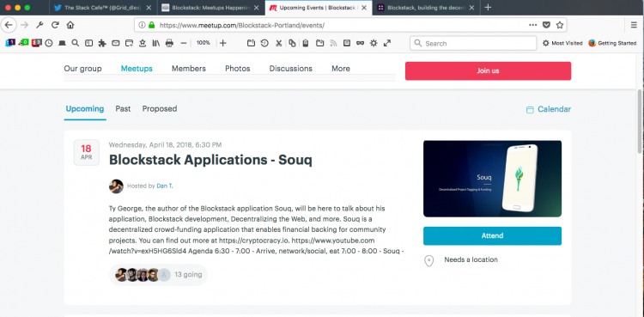View the 13 going attendee list

coord(158,275)
